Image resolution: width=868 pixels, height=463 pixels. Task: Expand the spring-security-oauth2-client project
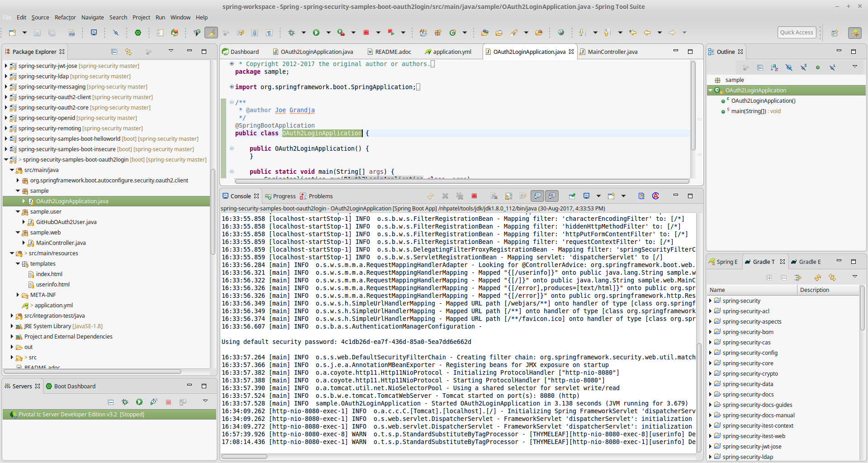click(5, 97)
